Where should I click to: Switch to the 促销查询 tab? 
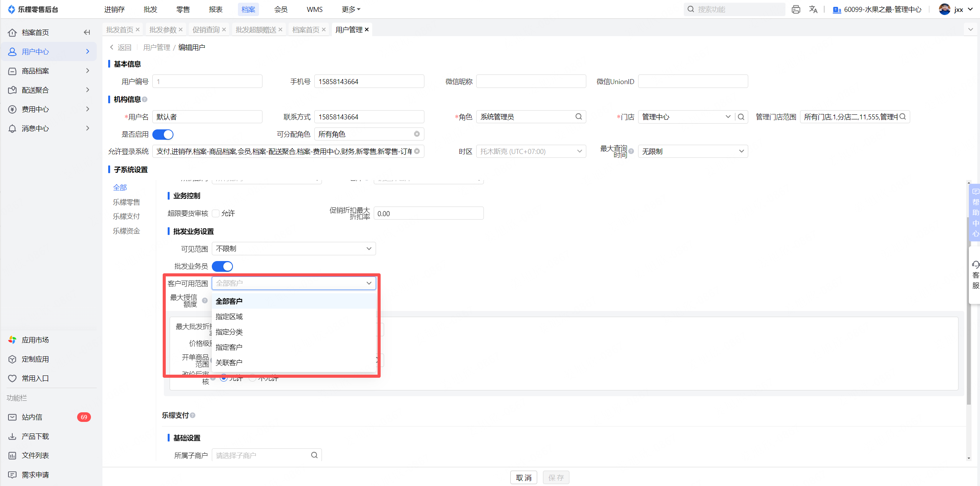(x=206, y=30)
